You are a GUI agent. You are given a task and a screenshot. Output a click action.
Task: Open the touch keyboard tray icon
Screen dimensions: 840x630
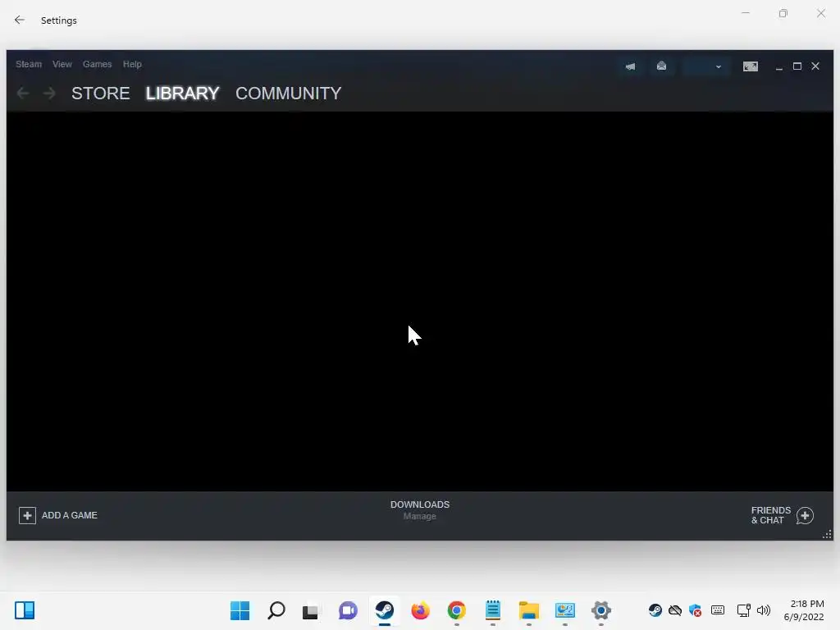point(718,610)
